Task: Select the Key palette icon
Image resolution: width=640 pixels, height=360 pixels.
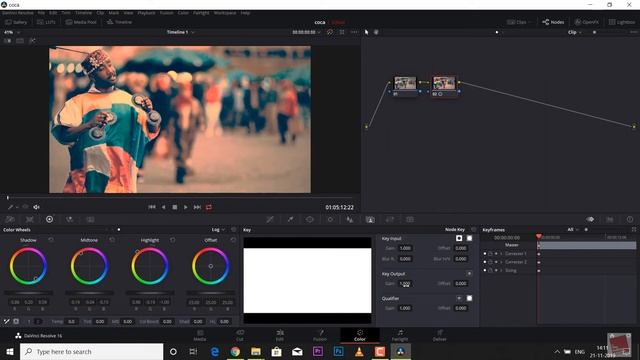Action: click(x=370, y=219)
